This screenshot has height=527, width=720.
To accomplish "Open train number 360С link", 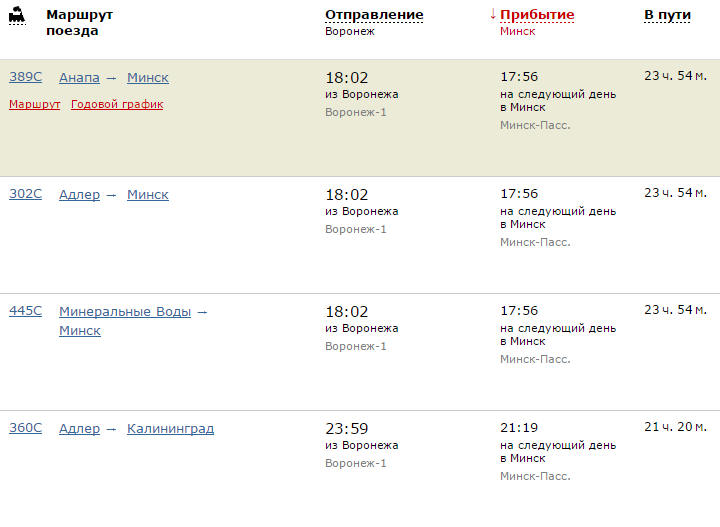I will (25, 429).
